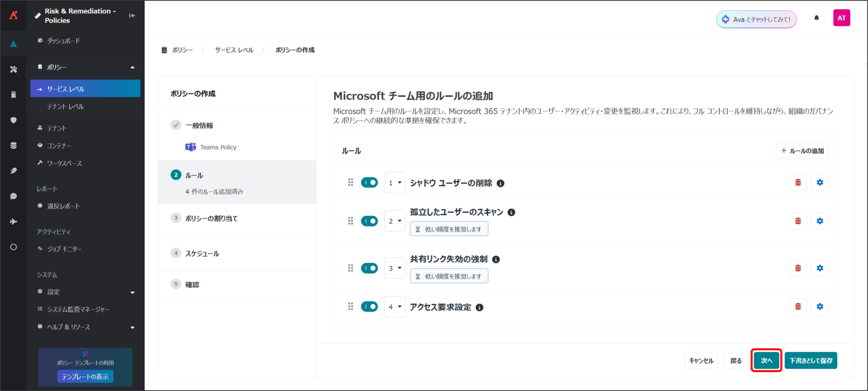Click trash icon for 共有リンク失効の強制 rule
This screenshot has width=868, height=391.
point(798,268)
